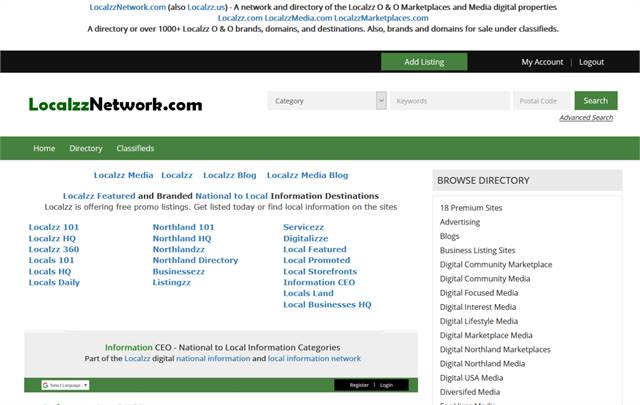Browse Blogs directory category
Viewport: 640px width, 405px height.
pyautogui.click(x=449, y=236)
